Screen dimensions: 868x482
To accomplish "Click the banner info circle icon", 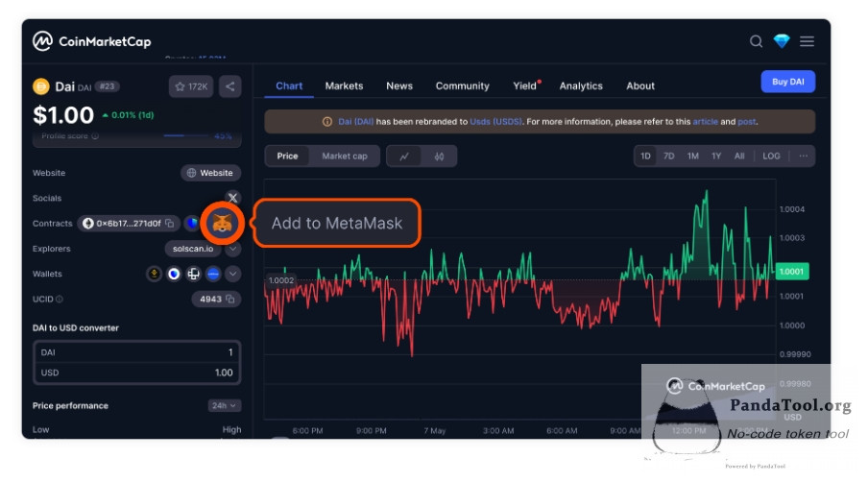I will 327,122.
